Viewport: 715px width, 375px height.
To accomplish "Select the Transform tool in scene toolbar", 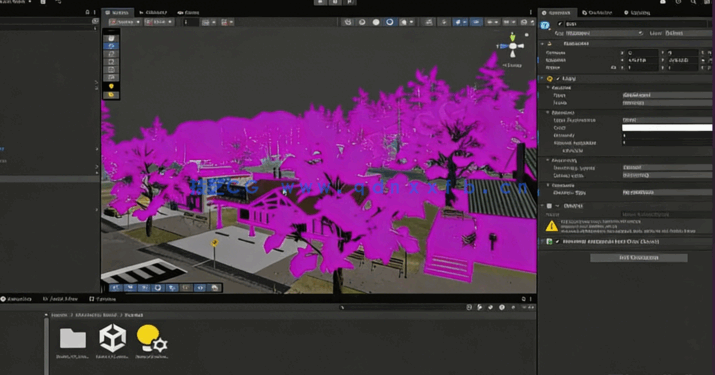I will (111, 77).
